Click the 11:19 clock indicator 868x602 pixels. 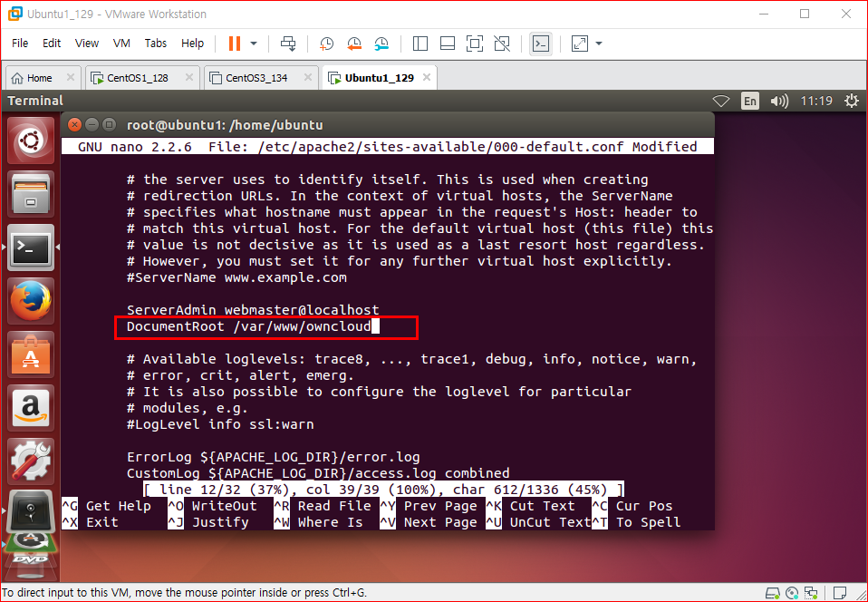coord(816,101)
